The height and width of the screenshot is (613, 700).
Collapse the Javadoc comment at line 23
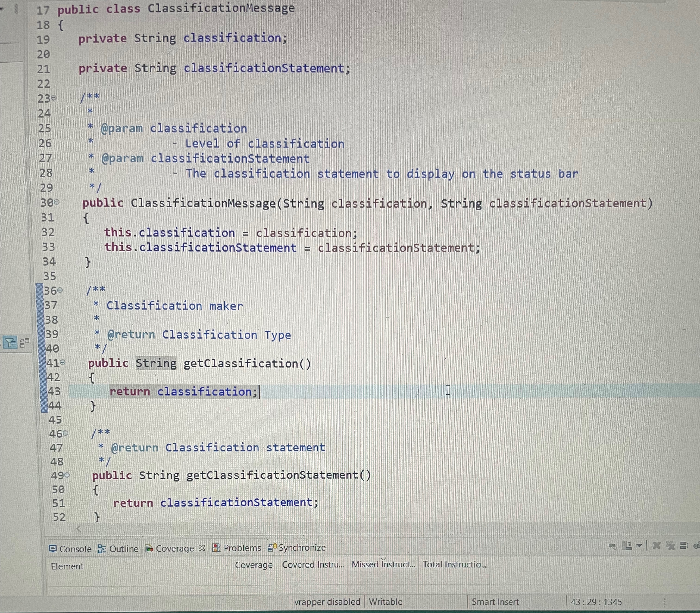click(54, 98)
